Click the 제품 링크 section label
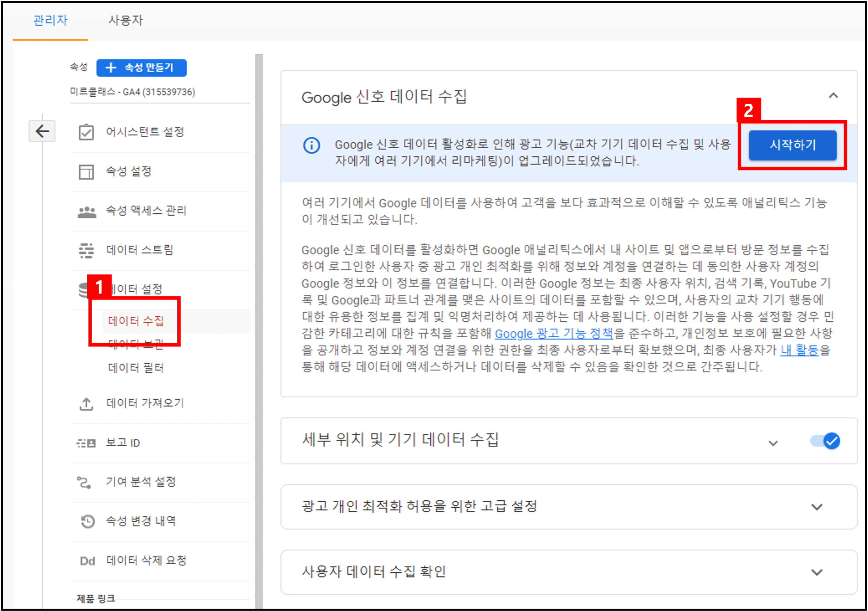Viewport: 868px width, 611px height. point(96,599)
